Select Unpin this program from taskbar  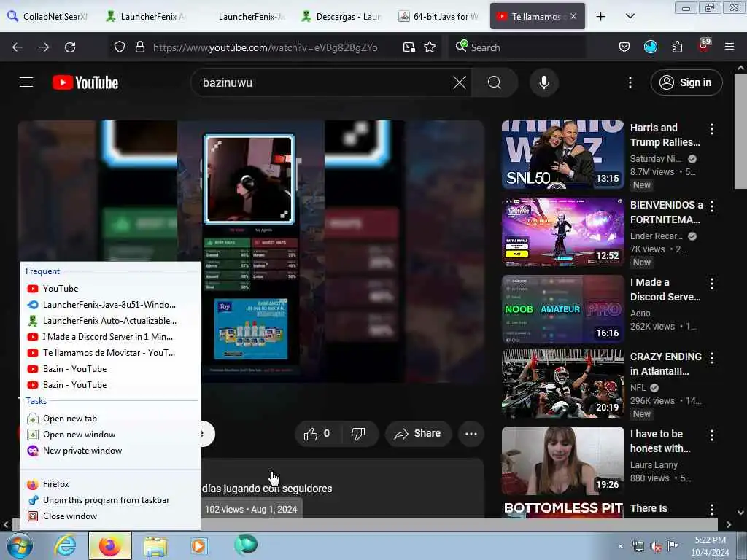(x=111, y=500)
